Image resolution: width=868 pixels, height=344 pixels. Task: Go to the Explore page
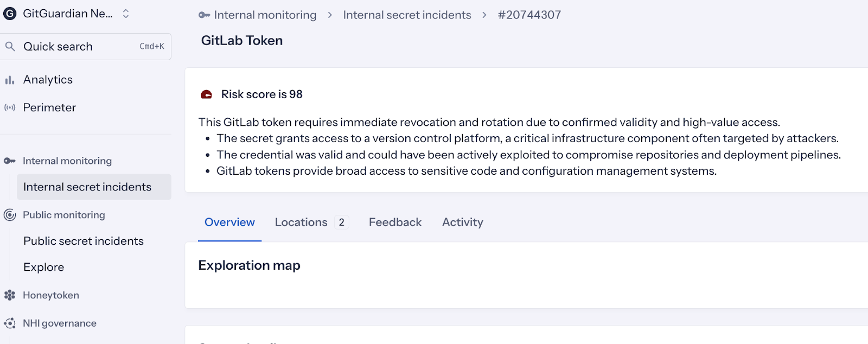click(x=44, y=267)
